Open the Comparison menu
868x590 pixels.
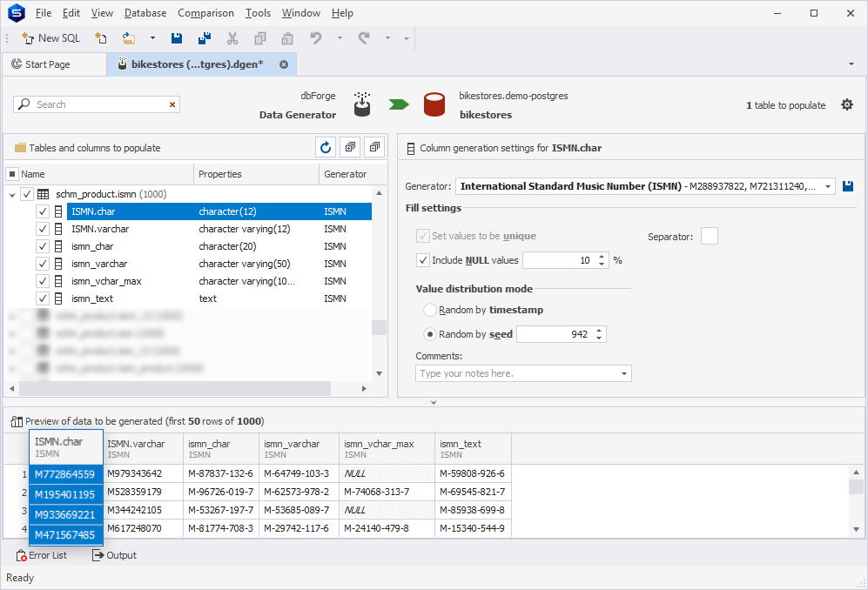tap(205, 13)
